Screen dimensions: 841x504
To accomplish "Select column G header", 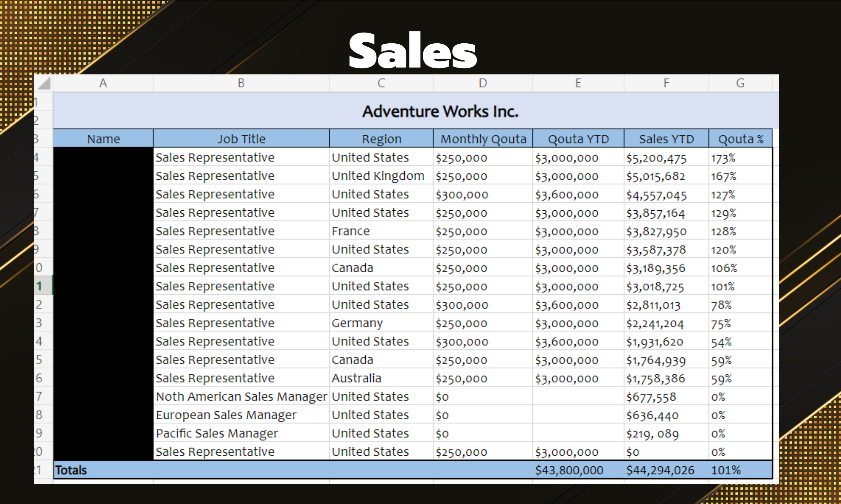I will click(740, 83).
